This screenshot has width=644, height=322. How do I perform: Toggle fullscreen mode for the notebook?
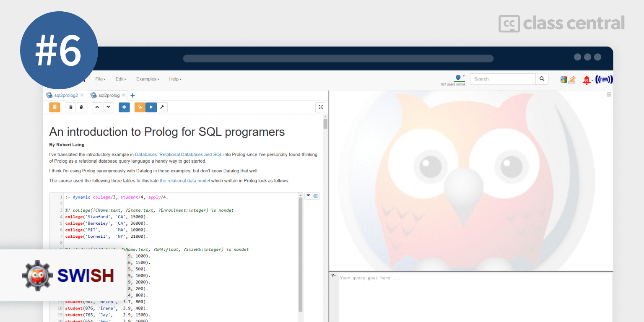pos(320,107)
